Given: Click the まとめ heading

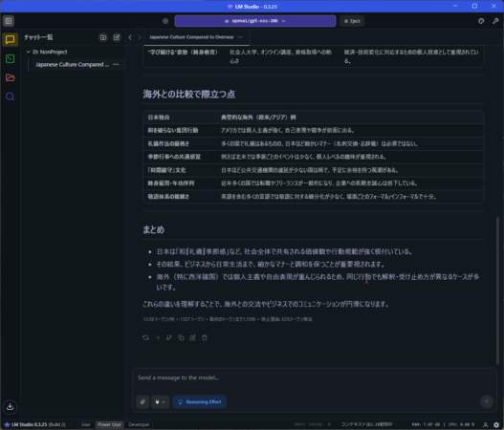Looking at the screenshot, I should pyautogui.click(x=154, y=229).
